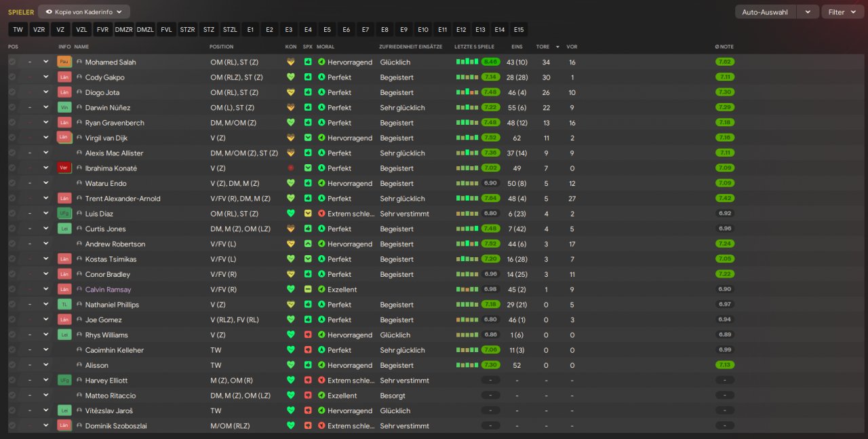Click the Lei badge for Vítězslav Jaroš

(64, 411)
